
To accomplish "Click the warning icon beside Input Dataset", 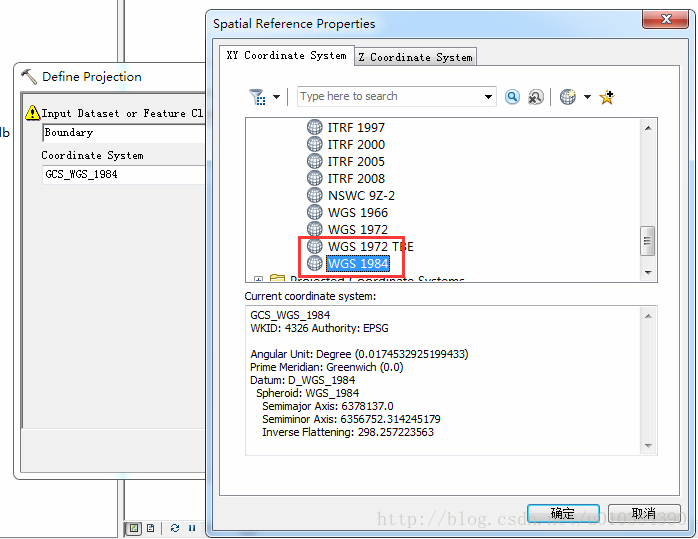I will point(32,113).
